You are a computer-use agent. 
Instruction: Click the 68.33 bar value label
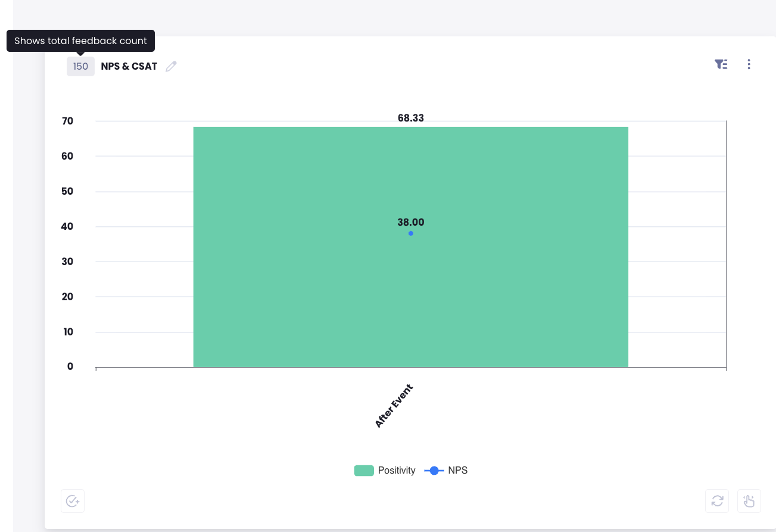point(411,118)
